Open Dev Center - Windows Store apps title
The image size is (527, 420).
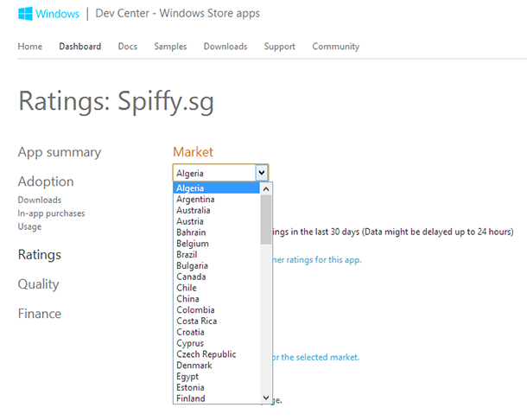pos(177,14)
